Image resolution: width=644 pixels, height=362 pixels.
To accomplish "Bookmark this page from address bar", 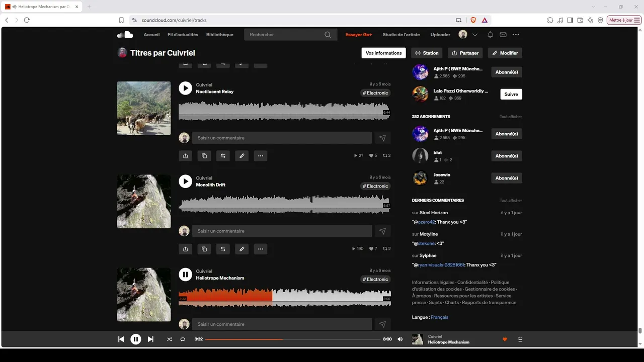I will click(x=121, y=20).
